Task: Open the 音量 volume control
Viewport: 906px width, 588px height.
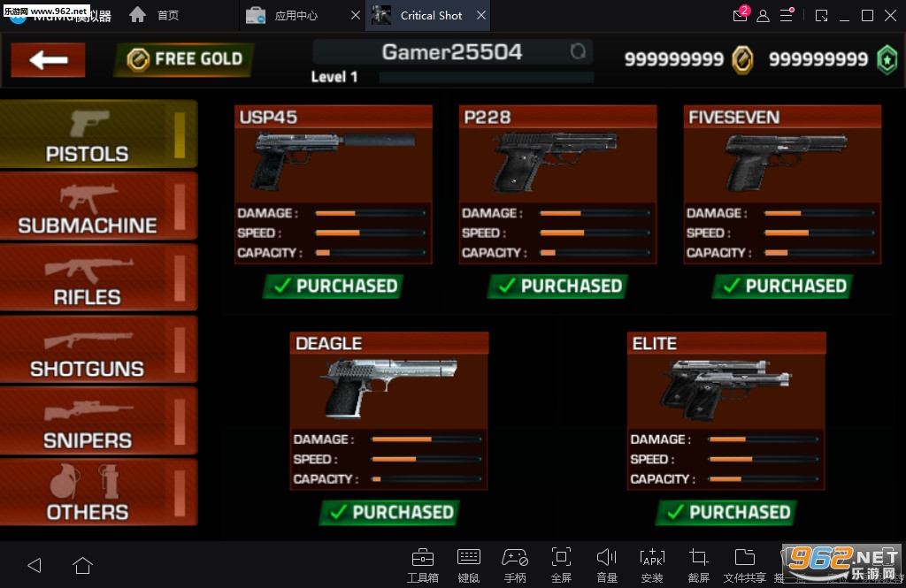Action: (607, 566)
